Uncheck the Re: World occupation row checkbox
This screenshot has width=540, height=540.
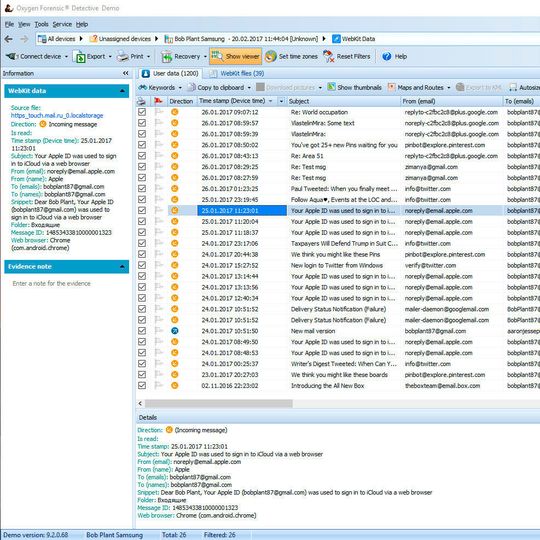[x=142, y=112]
